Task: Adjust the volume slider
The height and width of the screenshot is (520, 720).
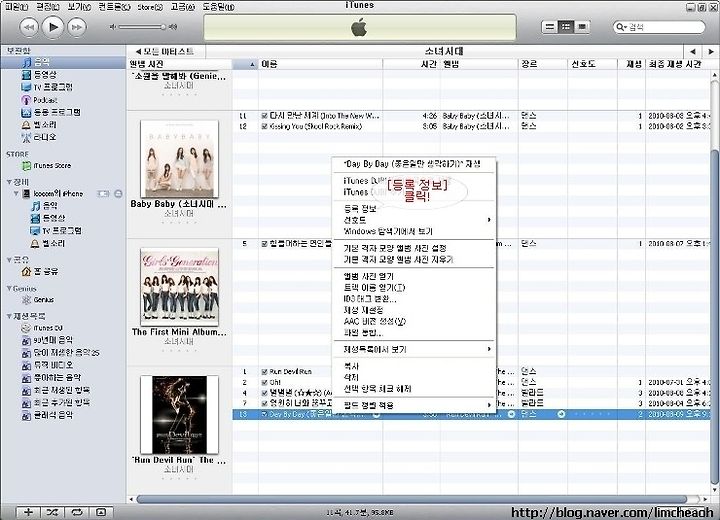Action: (141, 27)
